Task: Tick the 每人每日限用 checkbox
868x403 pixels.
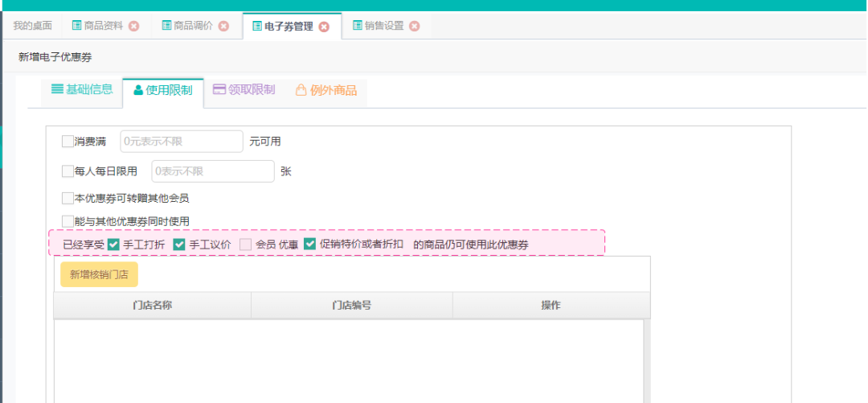Action: (68, 171)
